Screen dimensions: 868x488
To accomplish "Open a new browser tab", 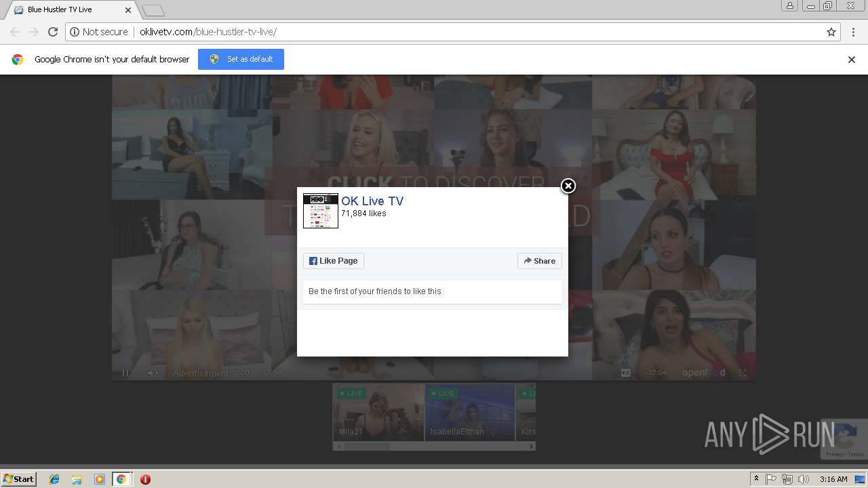I will tap(154, 10).
